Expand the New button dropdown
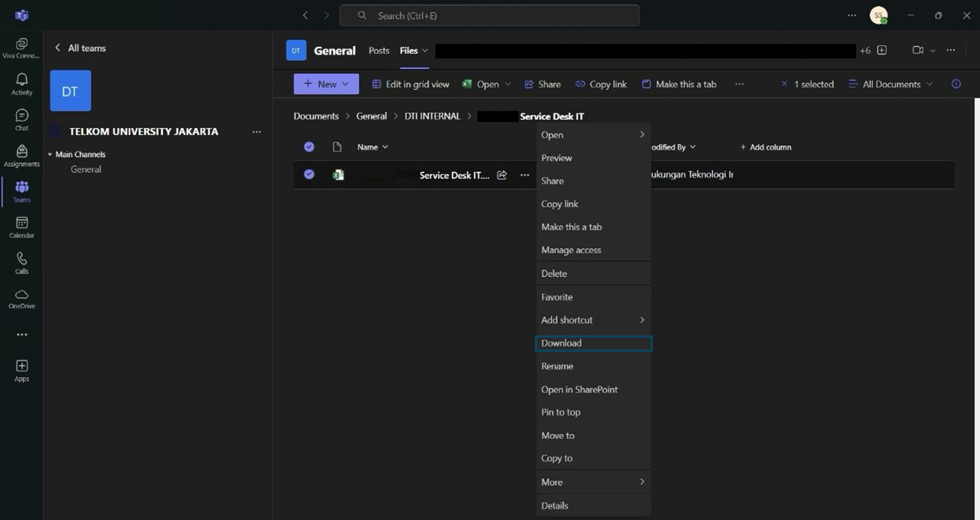 345,84
